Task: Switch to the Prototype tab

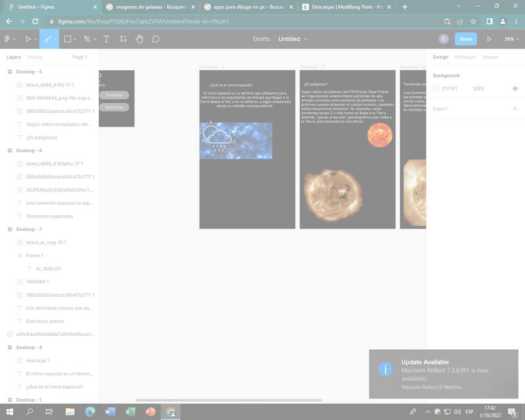Action: click(x=465, y=57)
